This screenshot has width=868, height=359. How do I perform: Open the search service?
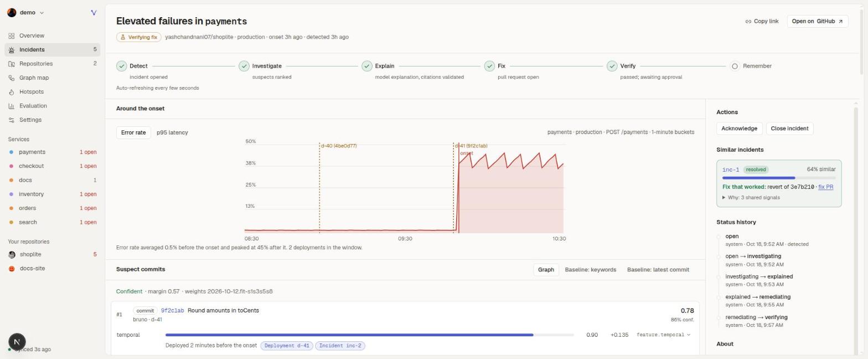coord(52,222)
